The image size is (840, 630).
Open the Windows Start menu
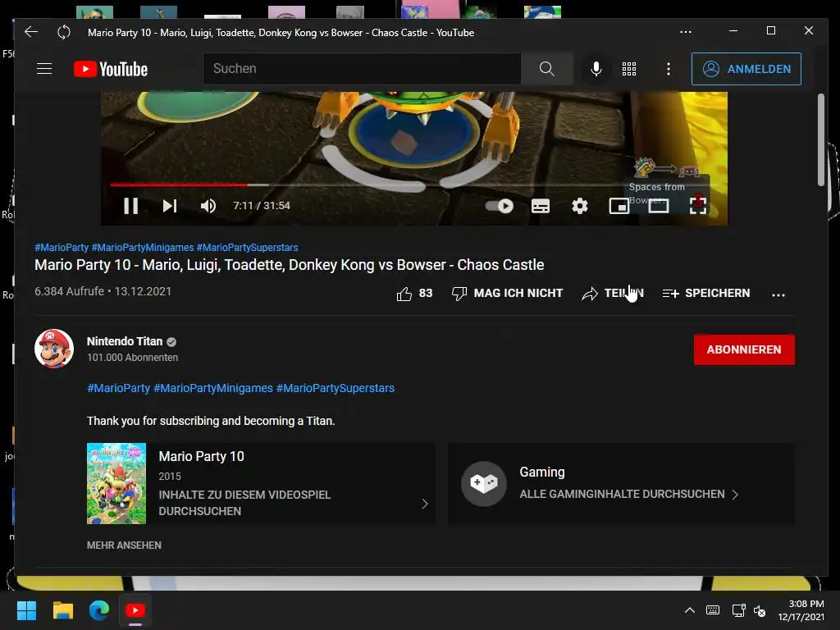(x=26, y=610)
